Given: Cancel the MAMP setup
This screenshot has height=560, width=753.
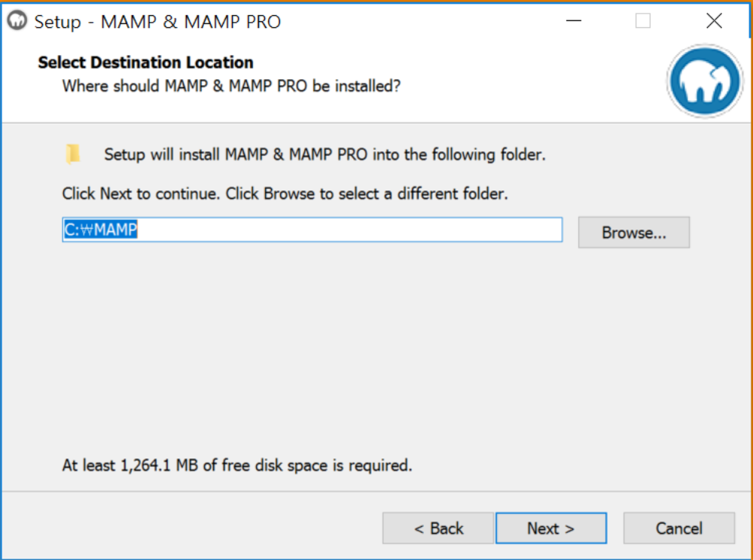Looking at the screenshot, I should (x=678, y=528).
